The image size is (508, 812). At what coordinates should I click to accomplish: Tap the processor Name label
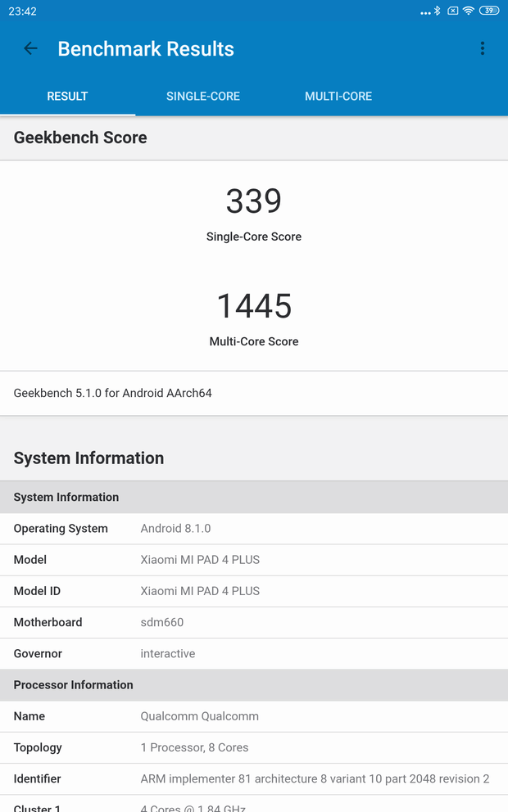coord(29,716)
